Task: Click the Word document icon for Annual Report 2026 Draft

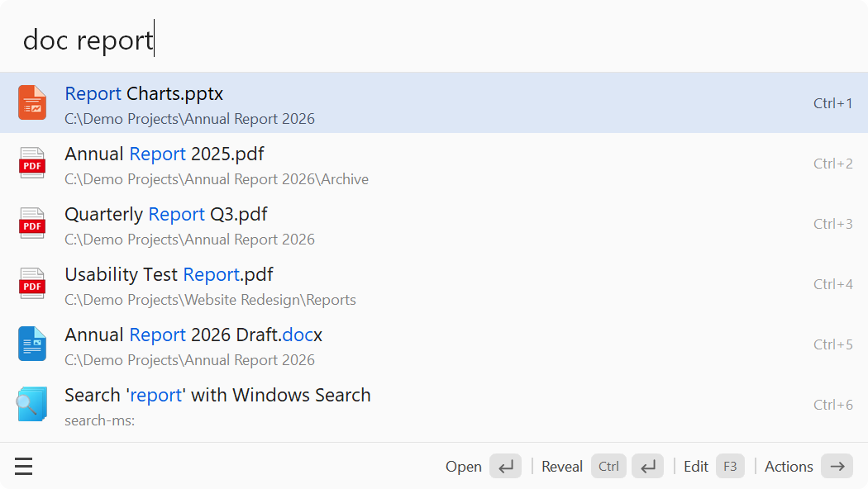Action: pyautogui.click(x=32, y=344)
